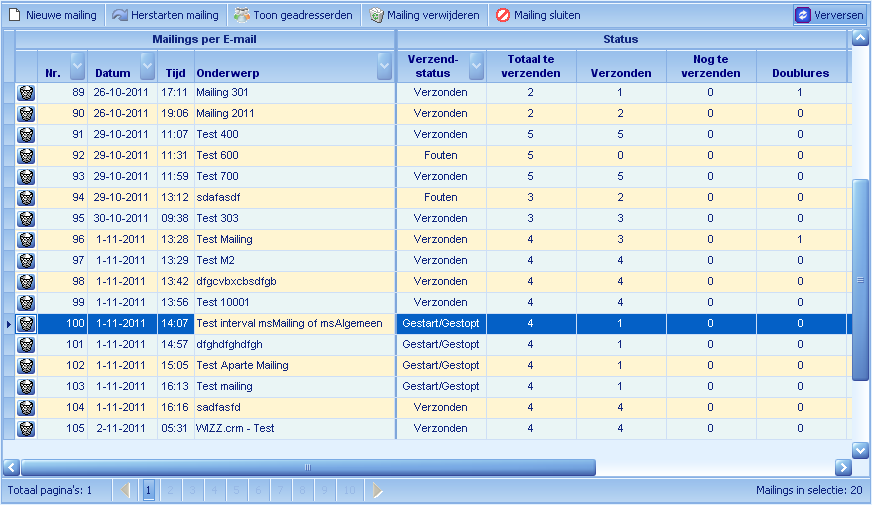Click the vertical scrollbar down arrow

tap(860, 450)
